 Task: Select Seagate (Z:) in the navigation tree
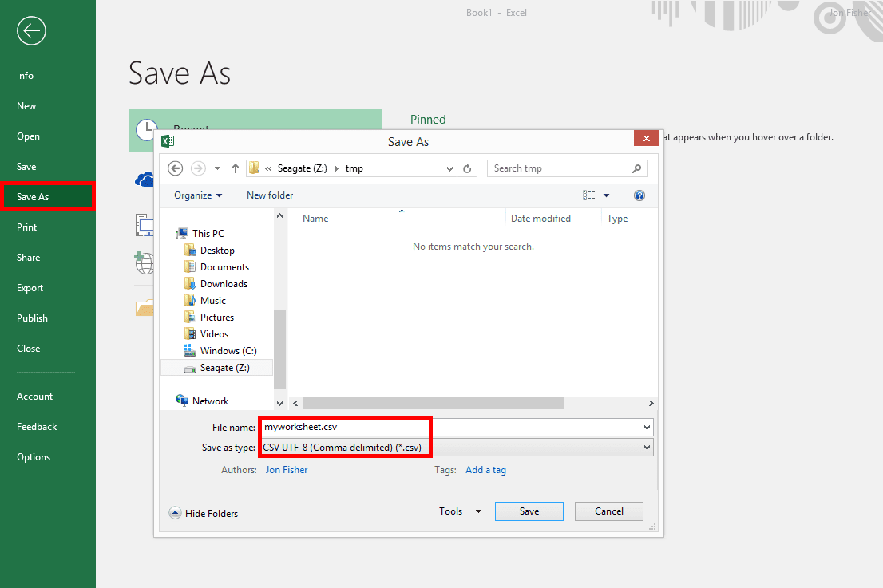(x=224, y=368)
